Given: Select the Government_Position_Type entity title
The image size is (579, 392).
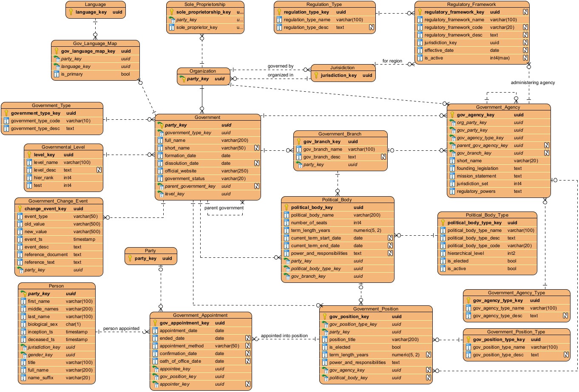Looking at the screenshot, I should [516, 332].
